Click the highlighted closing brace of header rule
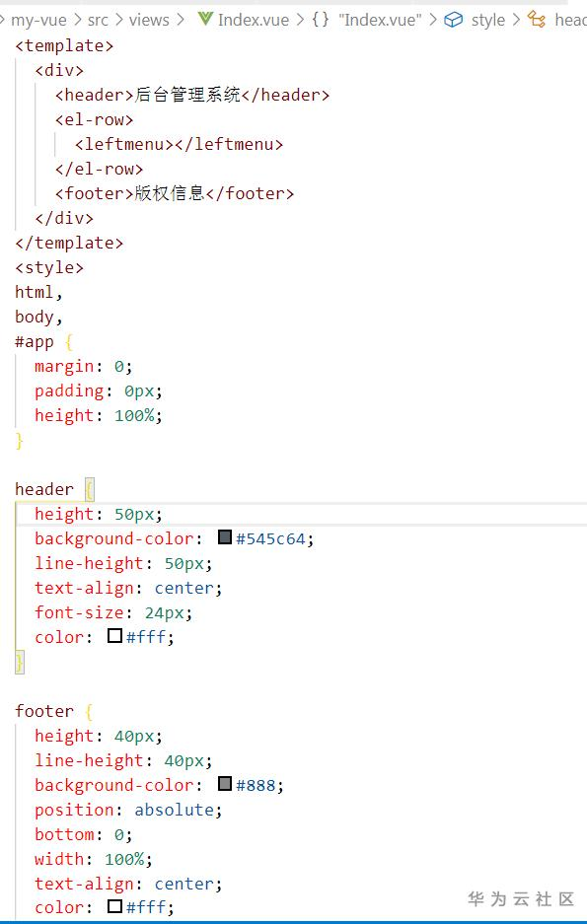The height and width of the screenshot is (924, 587). (x=20, y=663)
